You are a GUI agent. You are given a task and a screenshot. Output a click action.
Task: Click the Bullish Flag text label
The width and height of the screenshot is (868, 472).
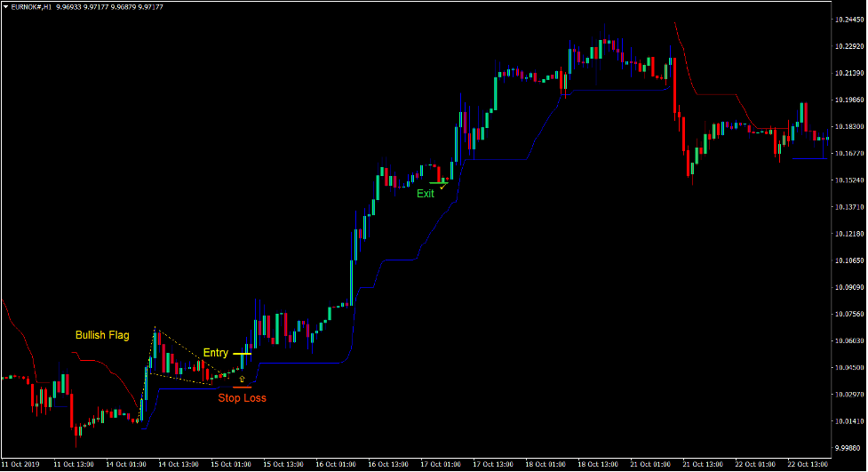tap(102, 335)
